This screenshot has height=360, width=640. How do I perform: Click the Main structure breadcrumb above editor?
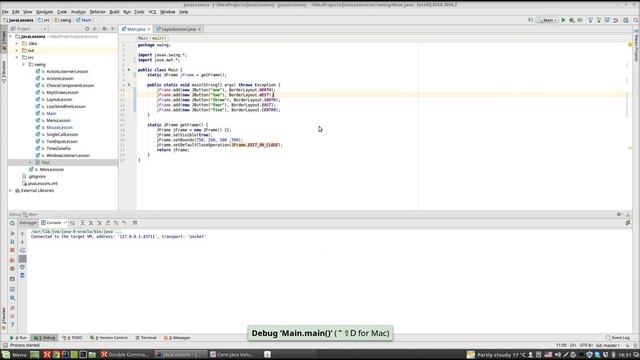pyautogui.click(x=143, y=38)
